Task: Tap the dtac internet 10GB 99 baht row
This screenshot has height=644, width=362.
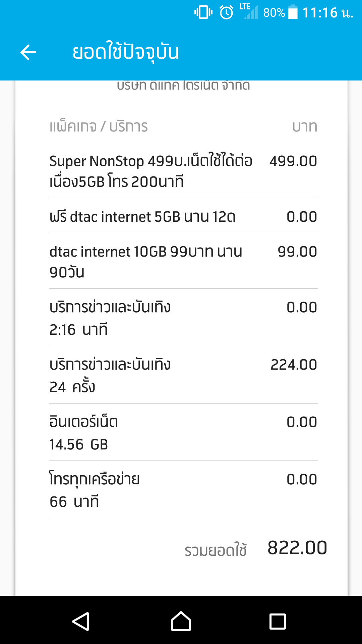Action: point(183,262)
